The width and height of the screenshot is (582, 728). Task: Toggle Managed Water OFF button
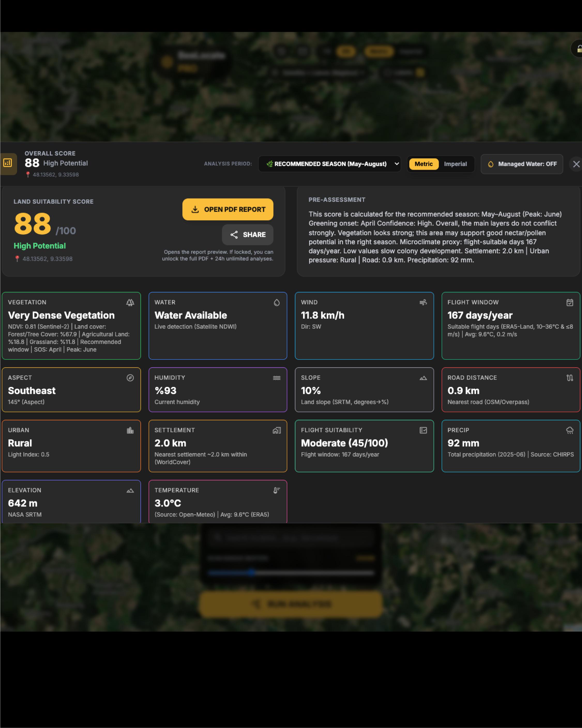(x=521, y=164)
